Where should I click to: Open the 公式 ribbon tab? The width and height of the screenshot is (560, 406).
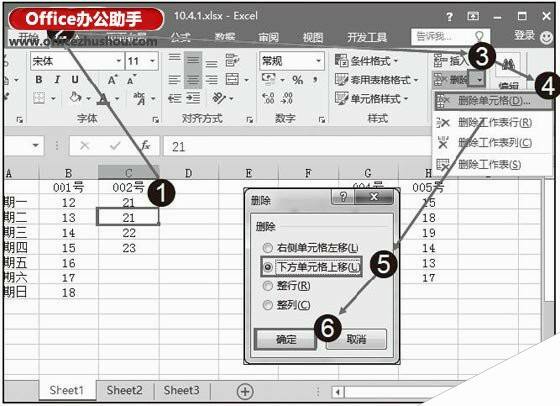pos(181,37)
